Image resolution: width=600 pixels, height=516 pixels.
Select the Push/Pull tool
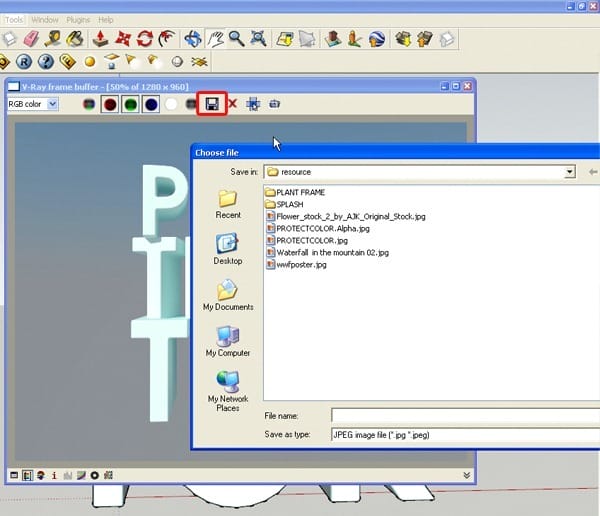tap(101, 39)
